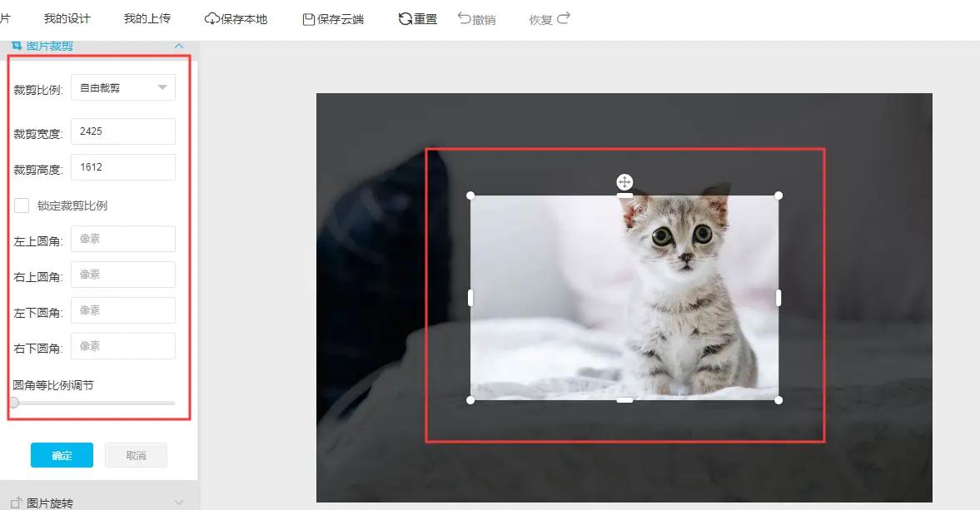This screenshot has height=510, width=980.
Task: Click the 重置 reset button
Action: click(418, 19)
